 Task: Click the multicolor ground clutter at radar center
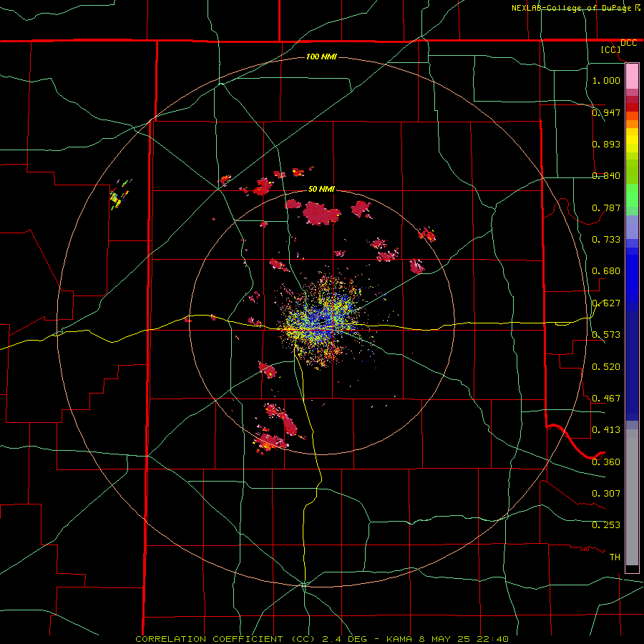click(323, 321)
